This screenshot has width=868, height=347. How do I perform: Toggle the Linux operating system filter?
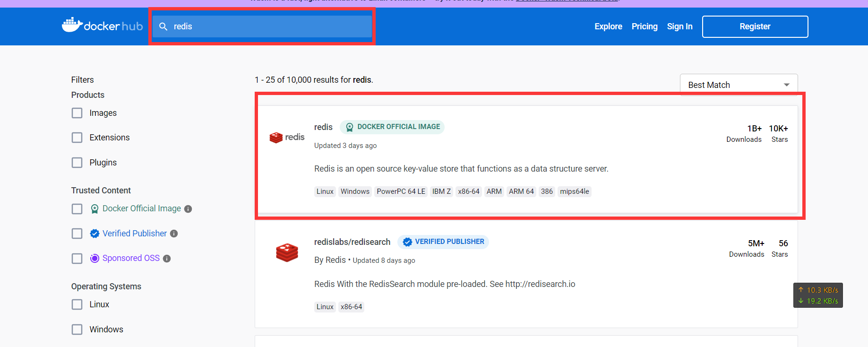(77, 304)
